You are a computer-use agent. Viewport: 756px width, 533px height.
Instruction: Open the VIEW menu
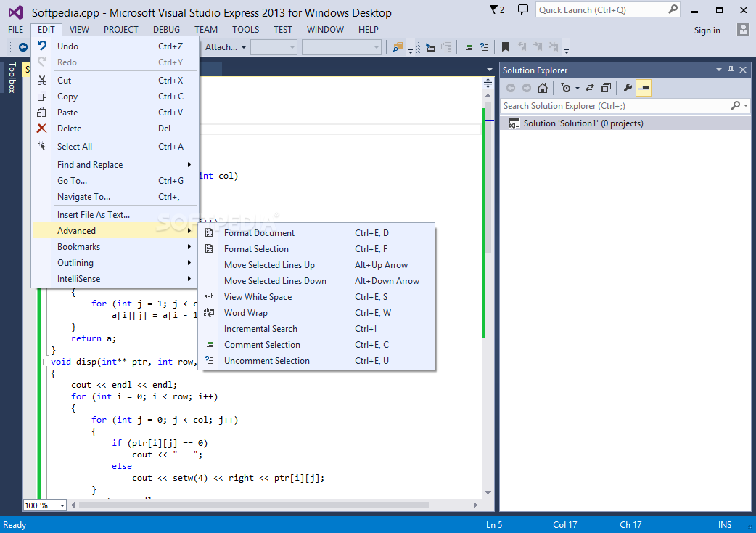[x=79, y=30]
